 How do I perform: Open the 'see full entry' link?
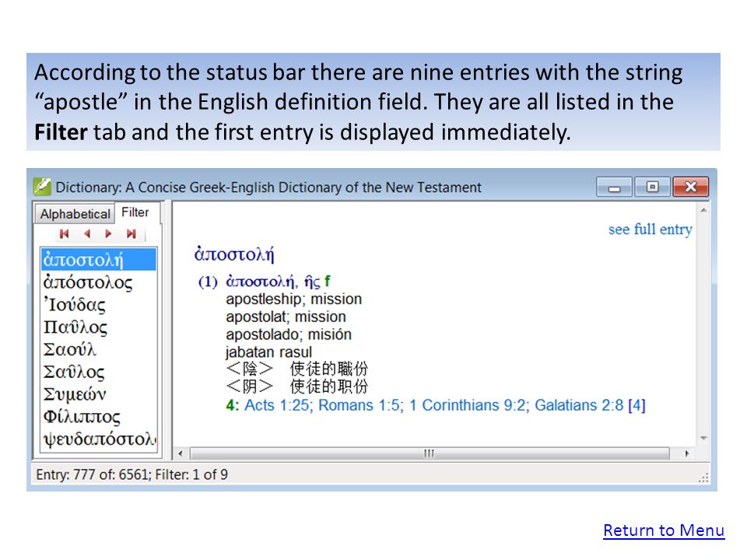click(650, 229)
